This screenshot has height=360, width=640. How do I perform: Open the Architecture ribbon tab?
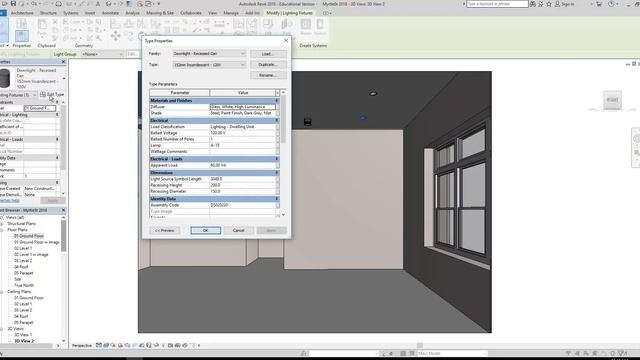(x=22, y=13)
